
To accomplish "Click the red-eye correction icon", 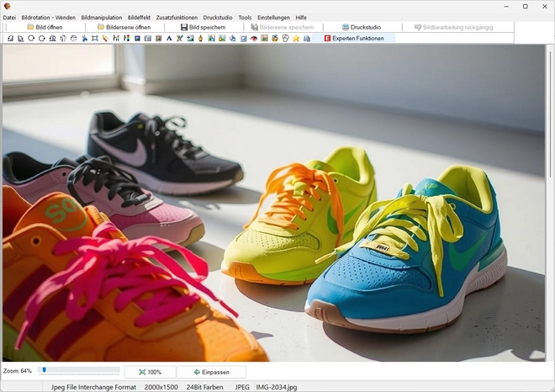I will point(254,38).
